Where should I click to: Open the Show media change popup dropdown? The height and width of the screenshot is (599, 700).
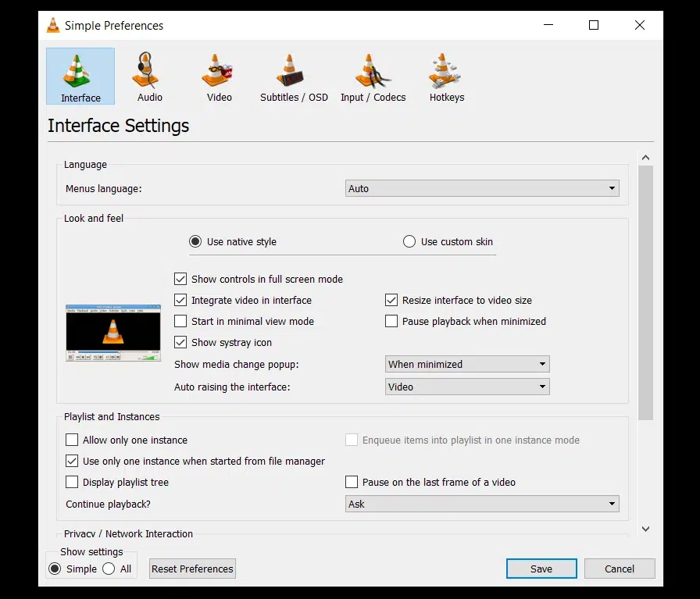pyautogui.click(x=467, y=364)
